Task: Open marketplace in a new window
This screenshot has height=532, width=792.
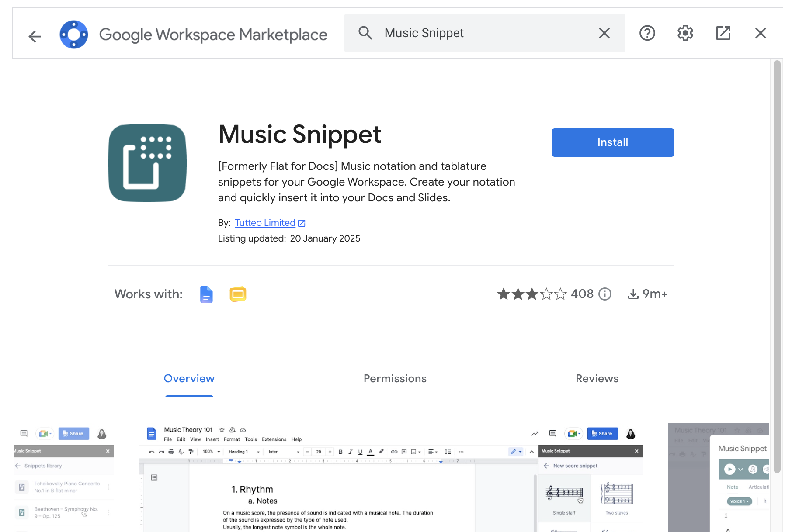Action: [723, 33]
